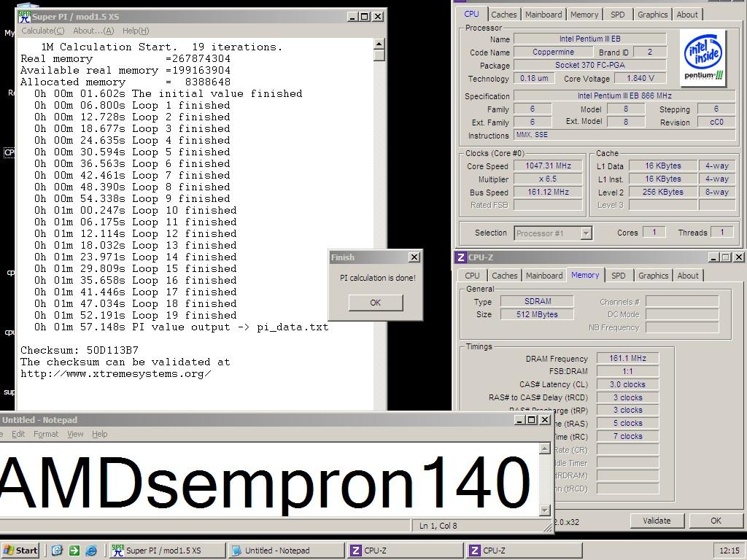Select CPU tab in upper CPU-Z window
747x560 pixels.
(472, 14)
